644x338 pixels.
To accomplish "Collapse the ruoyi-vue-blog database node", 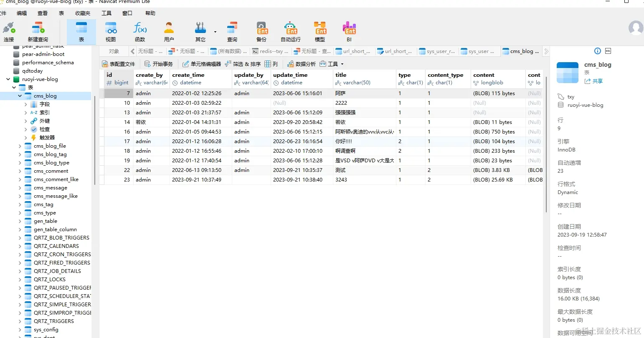I will [x=8, y=79].
